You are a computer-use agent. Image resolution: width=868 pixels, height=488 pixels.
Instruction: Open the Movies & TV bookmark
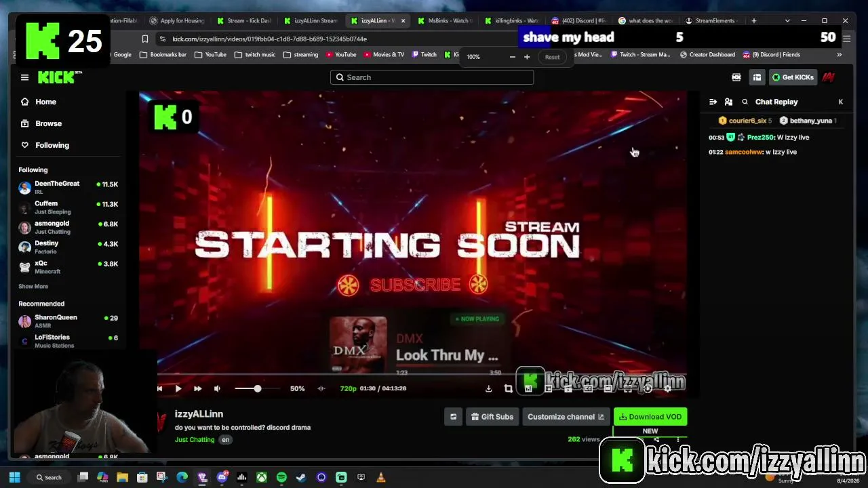[x=383, y=55]
